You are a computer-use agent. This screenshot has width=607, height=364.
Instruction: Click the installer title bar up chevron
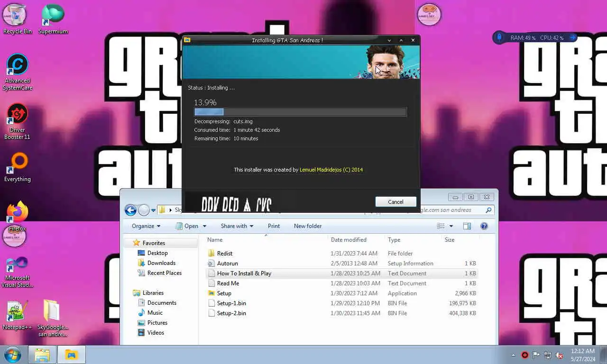pyautogui.click(x=401, y=40)
